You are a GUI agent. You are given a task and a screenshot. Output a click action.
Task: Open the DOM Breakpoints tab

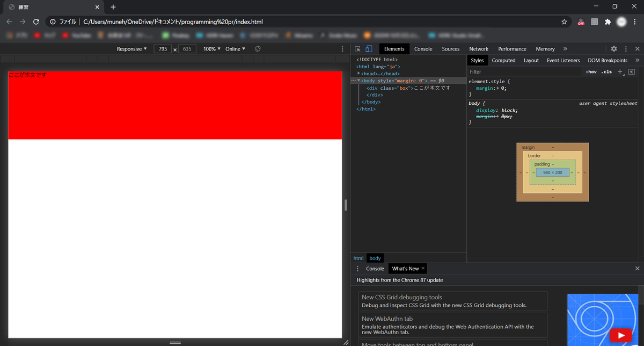click(608, 60)
